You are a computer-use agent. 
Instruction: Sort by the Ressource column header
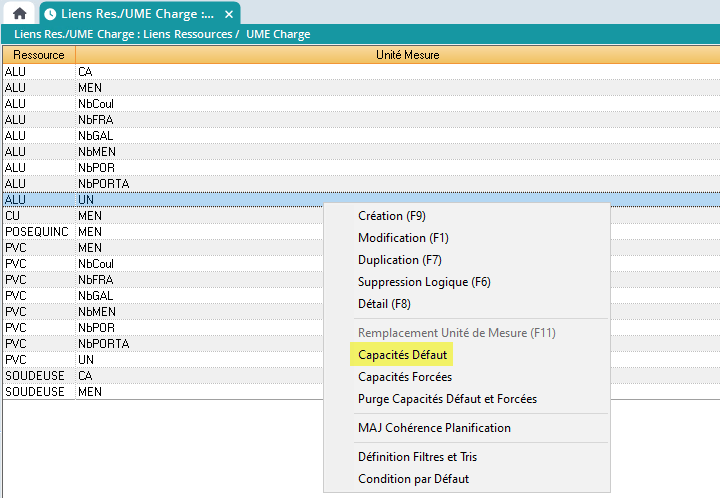point(38,55)
